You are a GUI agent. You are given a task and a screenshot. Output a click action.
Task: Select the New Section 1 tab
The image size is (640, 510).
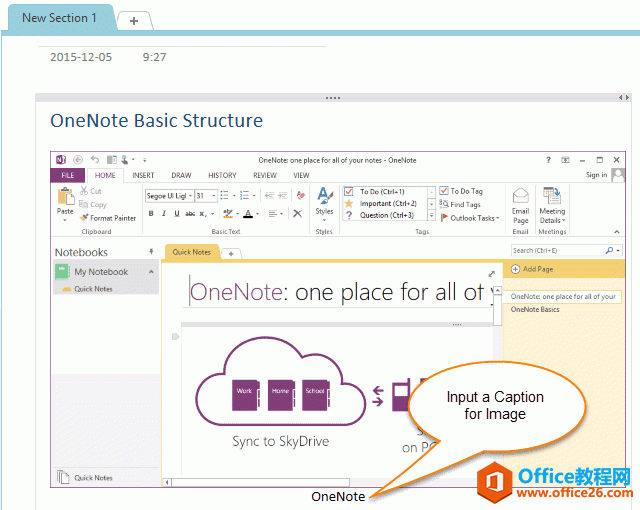59,18
